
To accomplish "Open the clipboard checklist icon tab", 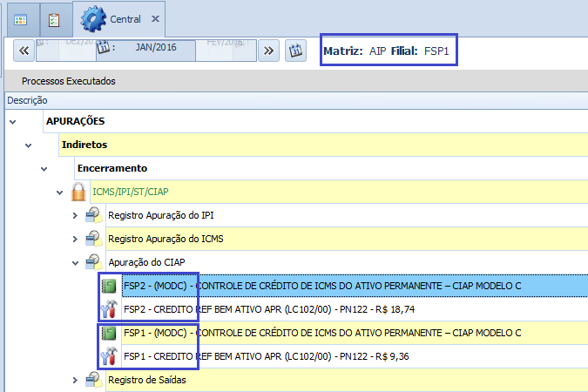I will click(x=54, y=18).
